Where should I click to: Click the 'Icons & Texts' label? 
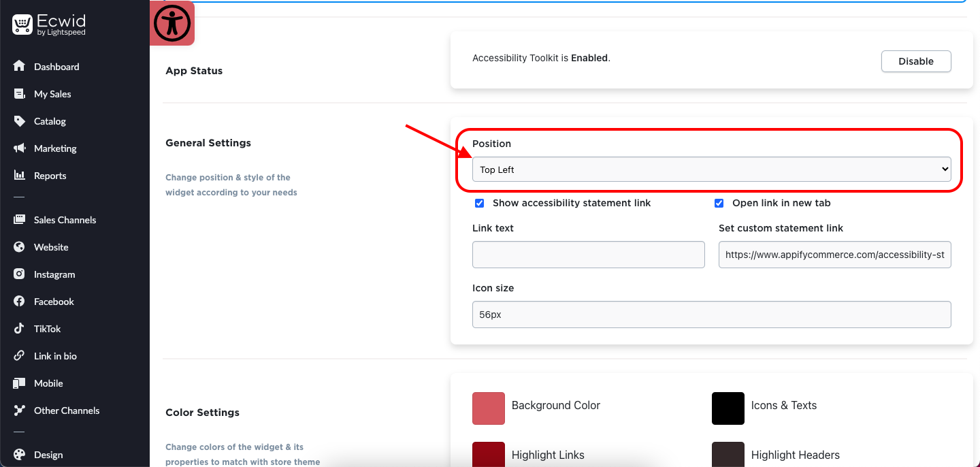point(784,405)
